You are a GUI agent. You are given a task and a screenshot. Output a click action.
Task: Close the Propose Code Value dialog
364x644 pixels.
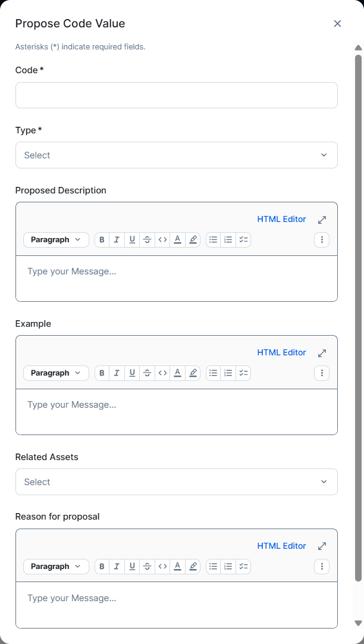click(337, 24)
